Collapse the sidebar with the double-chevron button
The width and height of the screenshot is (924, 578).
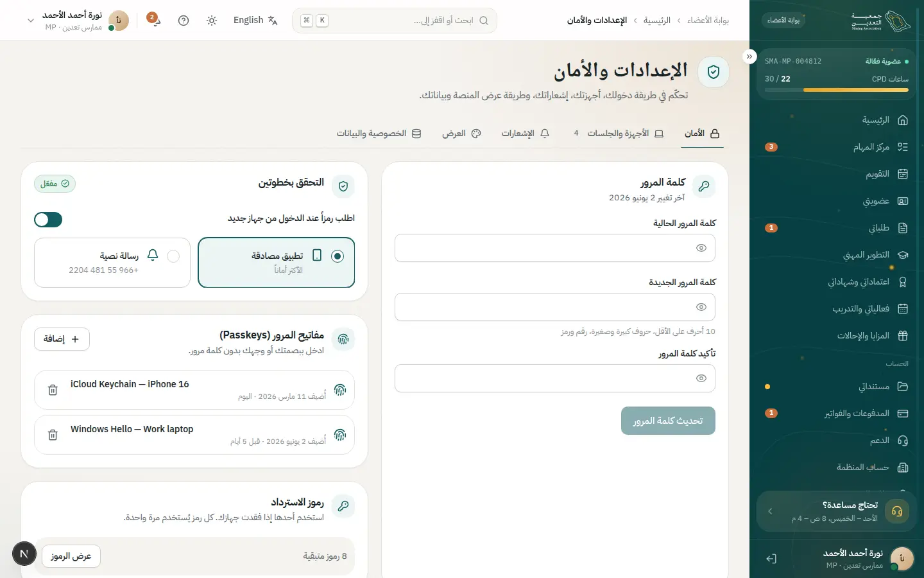pos(749,57)
